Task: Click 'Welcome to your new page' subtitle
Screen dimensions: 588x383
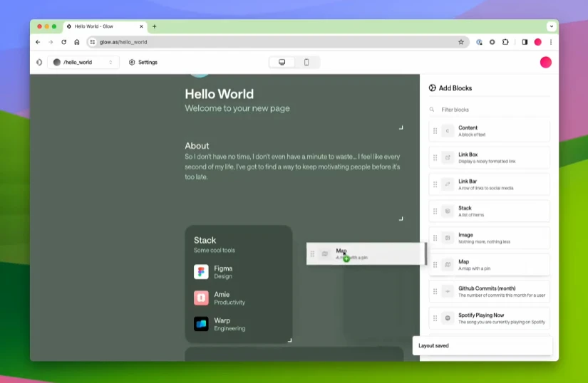Action: coord(237,108)
